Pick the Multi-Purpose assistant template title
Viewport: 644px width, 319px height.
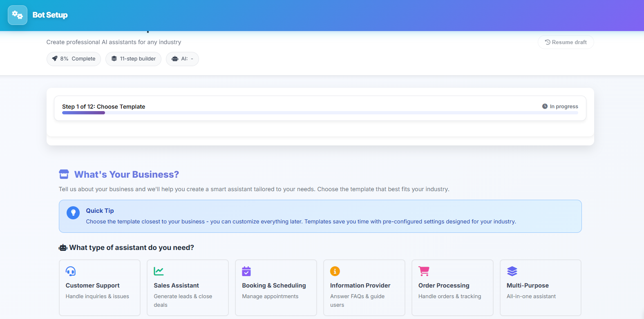[528, 286]
